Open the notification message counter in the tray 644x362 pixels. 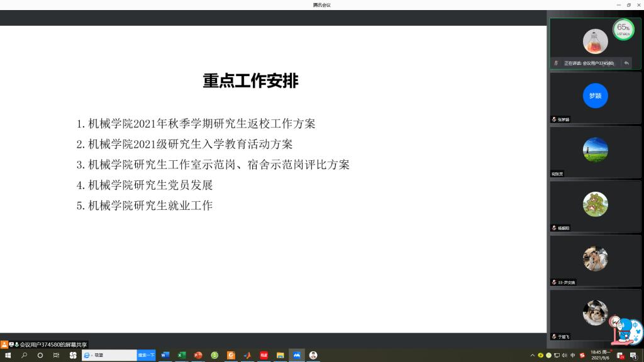coord(635,356)
